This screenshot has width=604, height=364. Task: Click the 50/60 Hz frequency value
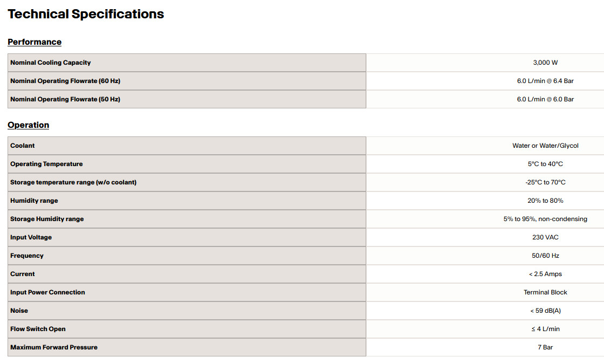[x=545, y=256]
